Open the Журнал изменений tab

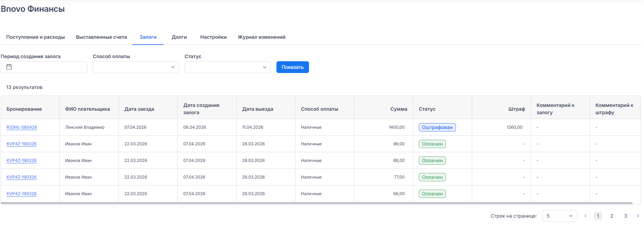[262, 37]
